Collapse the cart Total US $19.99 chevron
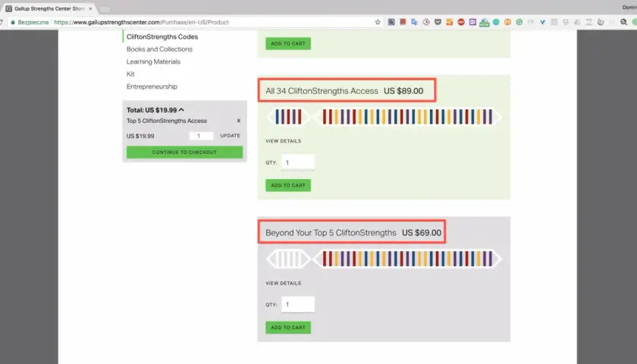 click(181, 110)
